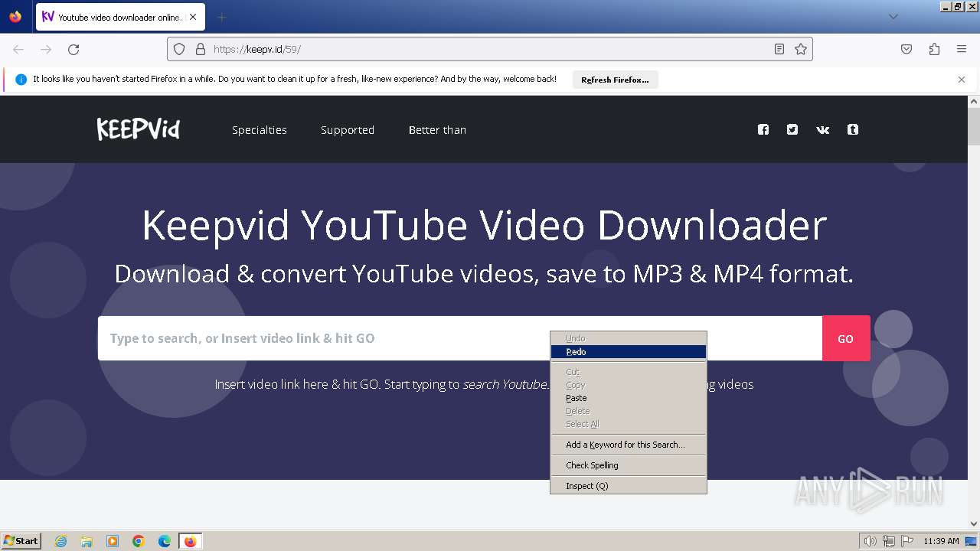
Task: Dismiss the Firefox refresh notification bar
Action: pos(962,80)
